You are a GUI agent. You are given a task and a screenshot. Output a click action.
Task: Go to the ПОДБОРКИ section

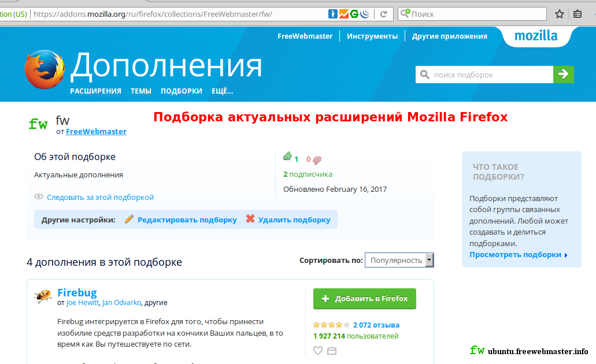(182, 91)
